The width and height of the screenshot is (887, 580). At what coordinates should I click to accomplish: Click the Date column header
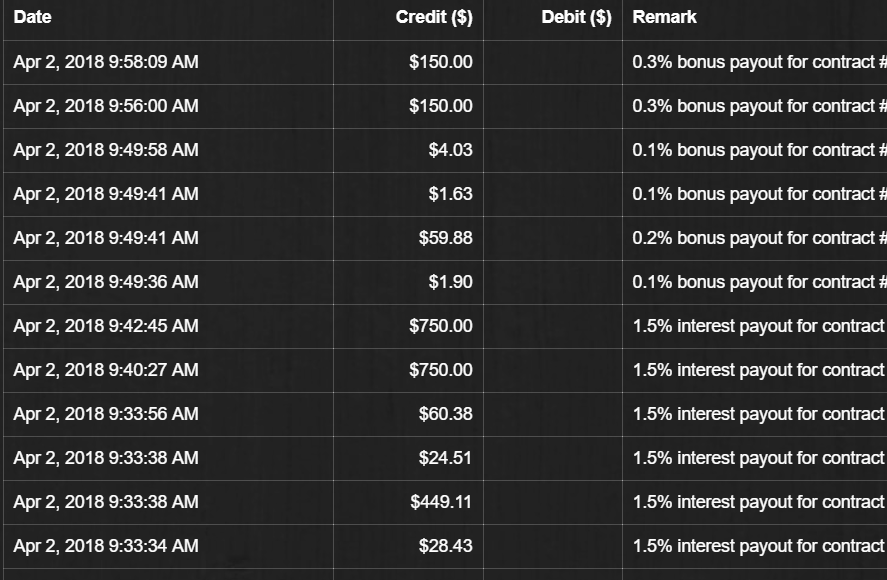click(32, 17)
